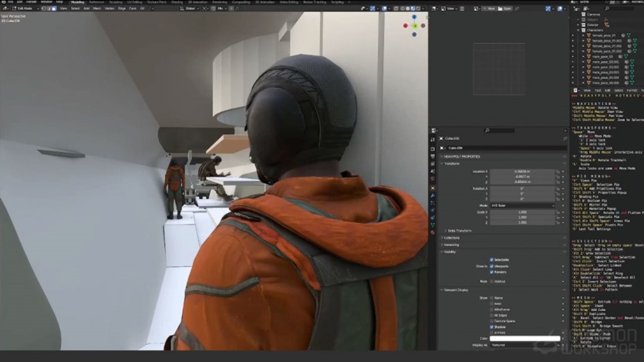Select the Cameras collection in outliner
644x362 pixels.
[x=593, y=15]
